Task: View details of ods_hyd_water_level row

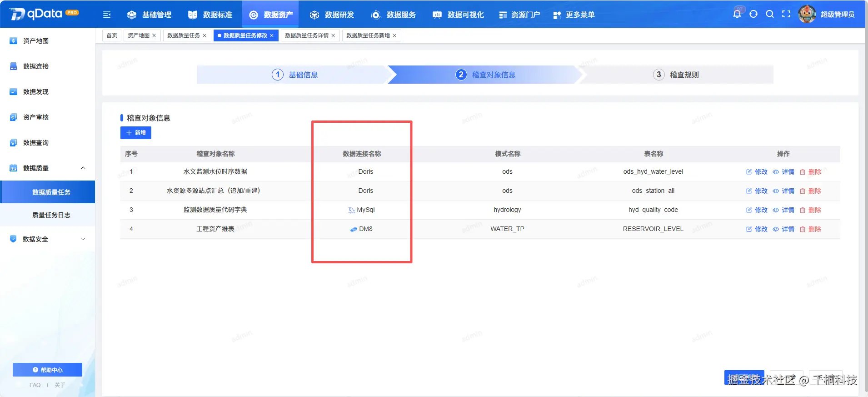Action: (x=783, y=172)
